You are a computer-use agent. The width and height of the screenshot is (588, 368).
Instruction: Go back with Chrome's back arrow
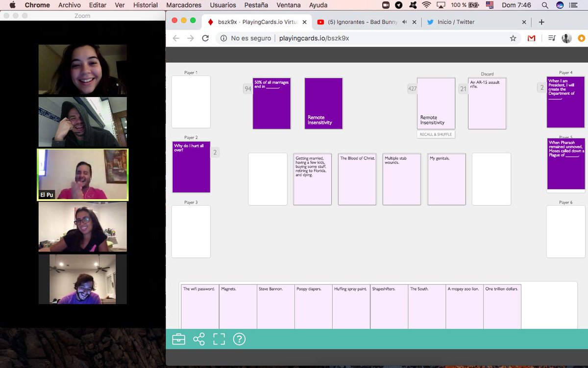coord(176,38)
